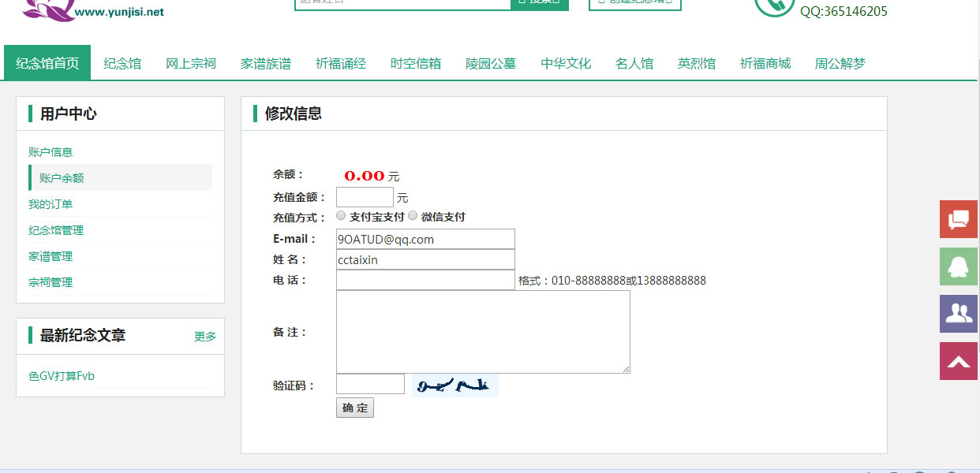Open the green QQ penguin icon
Screen dimensions: 980x473
click(958, 266)
